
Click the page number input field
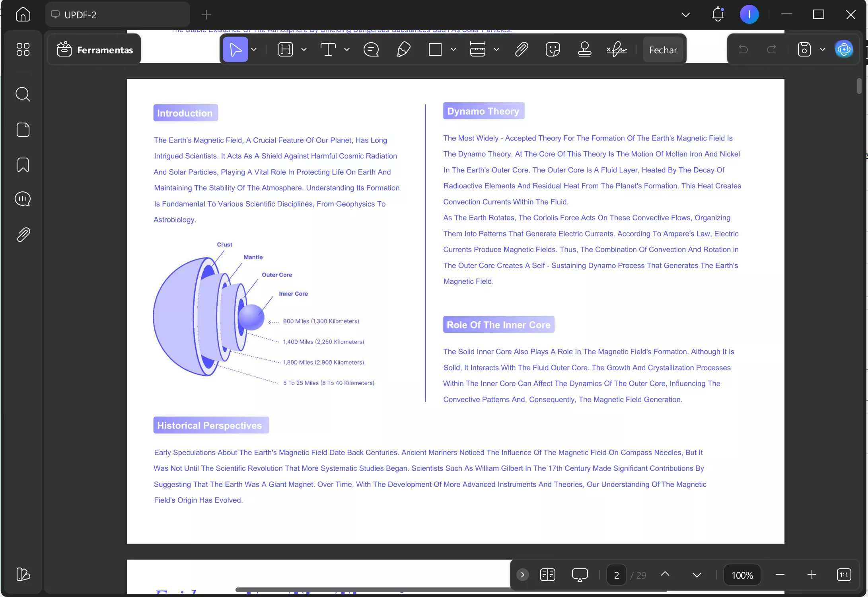[617, 575]
